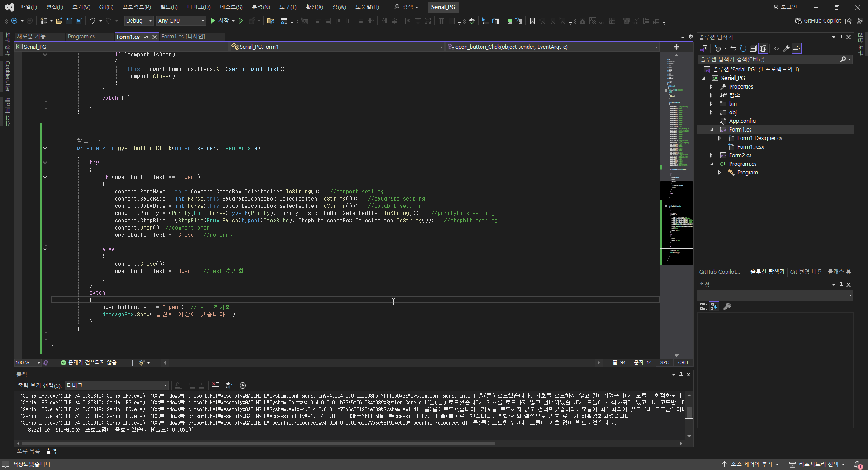Image resolution: width=868 pixels, height=470 pixels.
Task: Click the property pages wrench icon
Action: click(x=727, y=306)
